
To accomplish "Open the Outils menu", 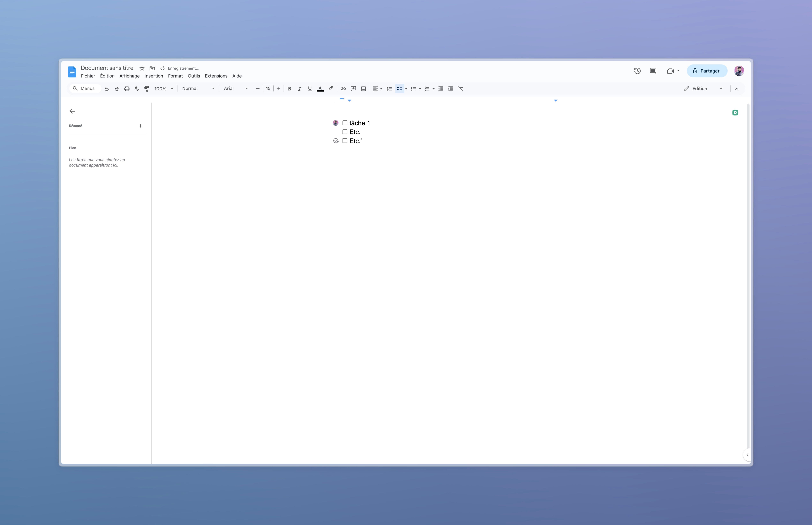I will point(194,76).
